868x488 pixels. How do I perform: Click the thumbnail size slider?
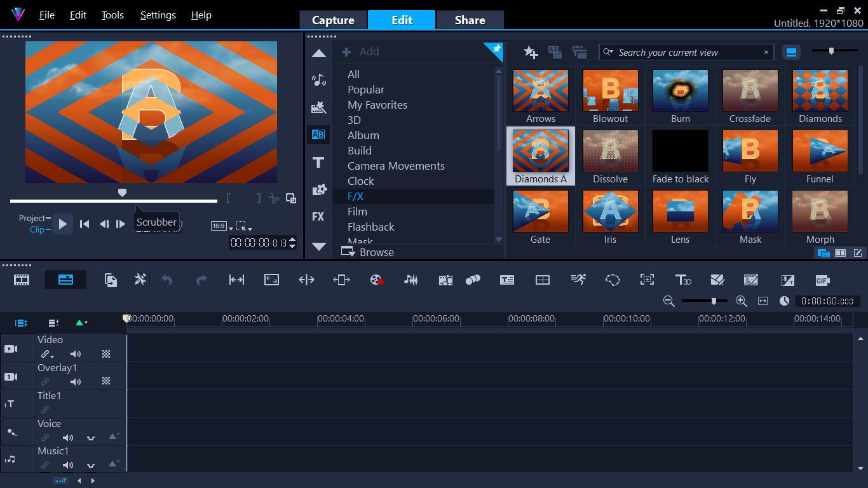coord(831,51)
